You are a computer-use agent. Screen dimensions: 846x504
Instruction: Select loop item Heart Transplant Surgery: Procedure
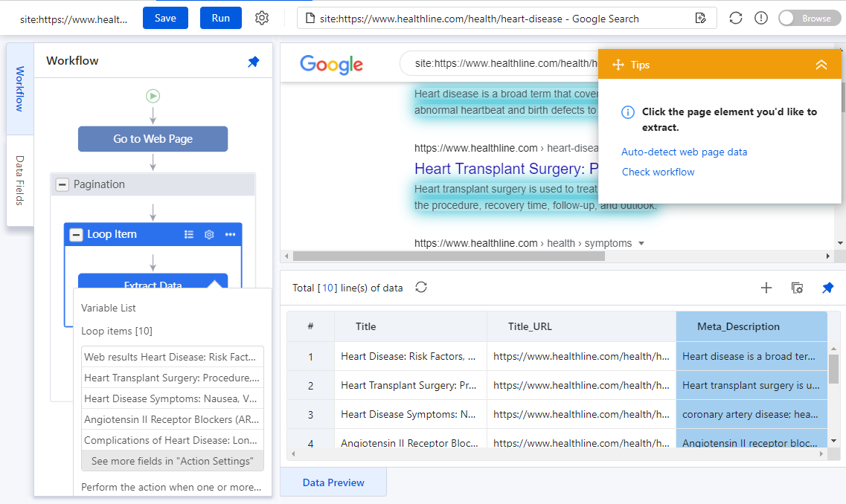[172, 378]
